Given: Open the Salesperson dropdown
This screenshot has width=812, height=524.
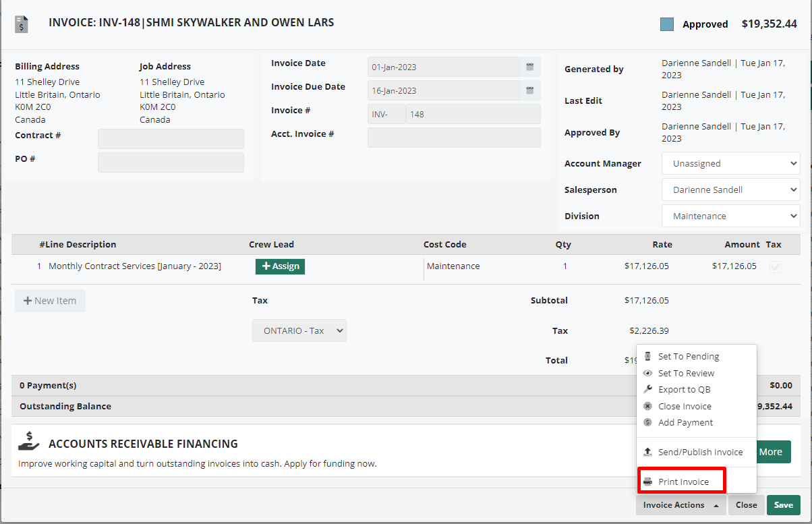Looking at the screenshot, I should [x=731, y=190].
